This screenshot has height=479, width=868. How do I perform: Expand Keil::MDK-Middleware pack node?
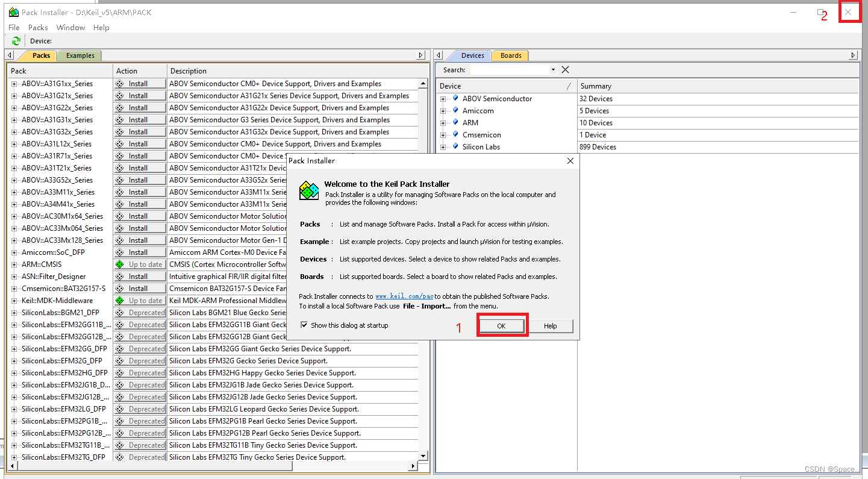coord(14,301)
